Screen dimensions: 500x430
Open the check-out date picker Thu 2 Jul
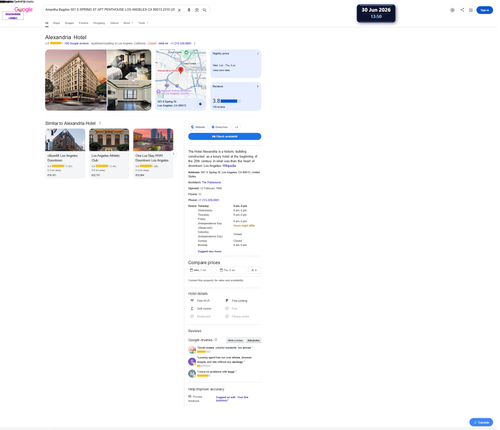pos(232,270)
